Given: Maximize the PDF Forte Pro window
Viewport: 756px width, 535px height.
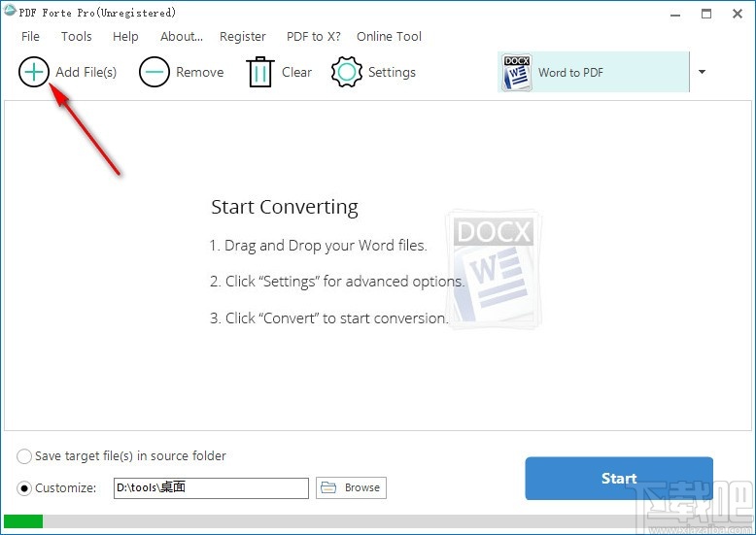Looking at the screenshot, I should click(706, 14).
